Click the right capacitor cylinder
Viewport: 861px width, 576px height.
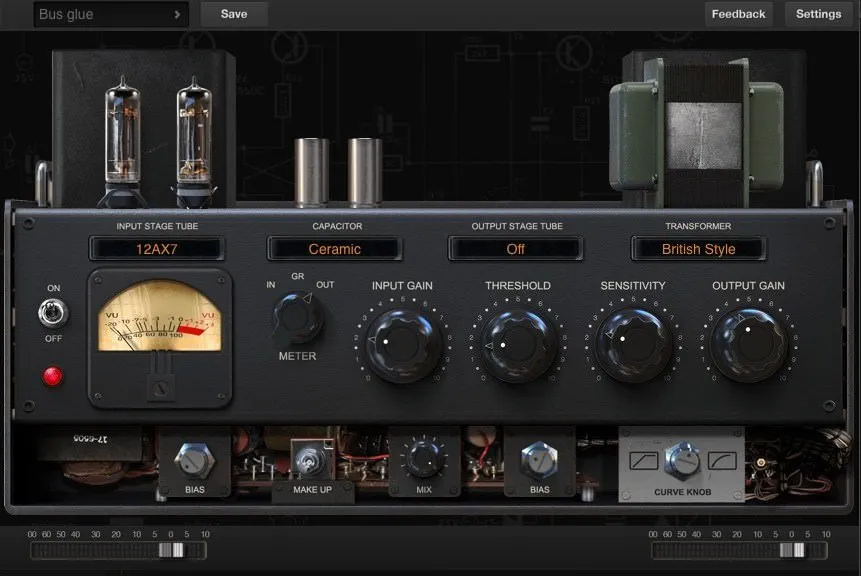click(364, 171)
